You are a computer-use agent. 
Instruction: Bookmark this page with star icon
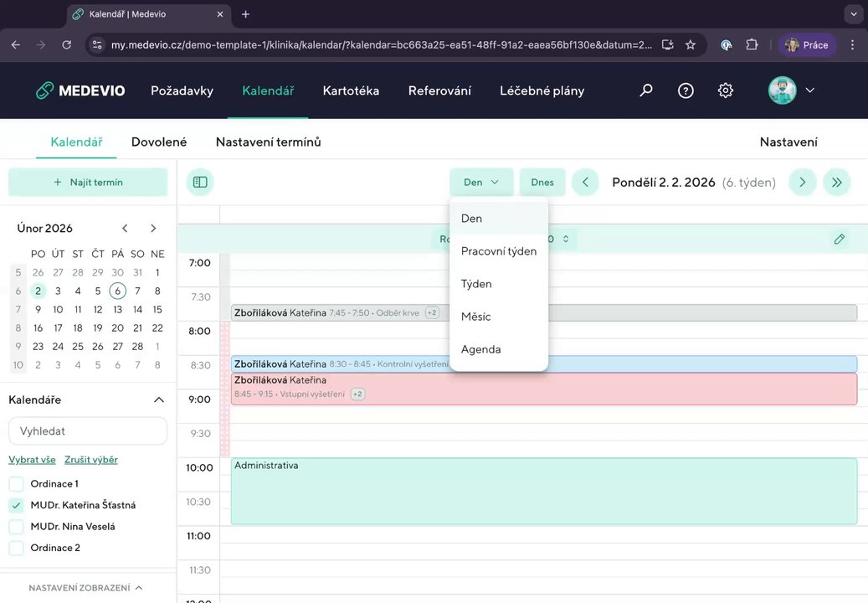coord(691,45)
